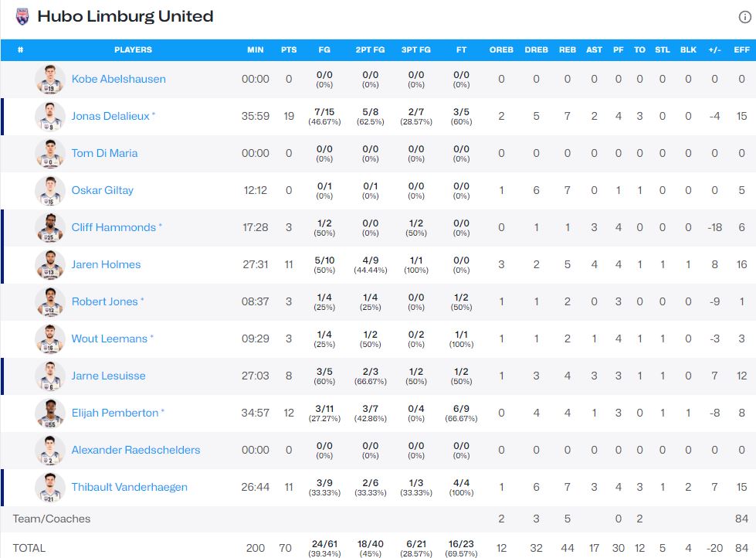Sort players by the +/- column

tap(712, 49)
